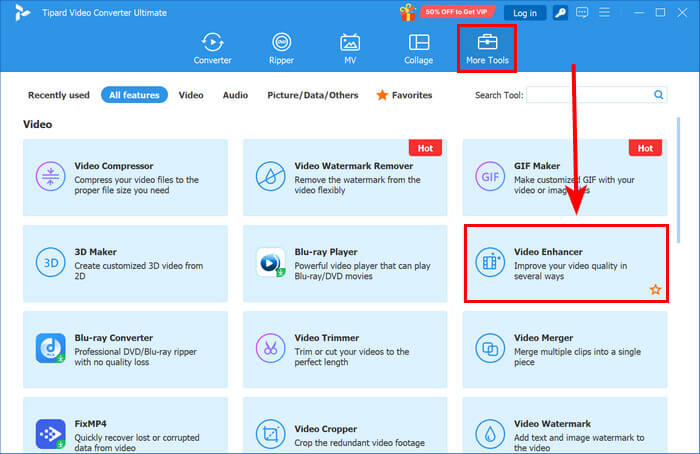Image resolution: width=700 pixels, height=454 pixels.
Task: Open the Collage tab
Action: pyautogui.click(x=419, y=49)
